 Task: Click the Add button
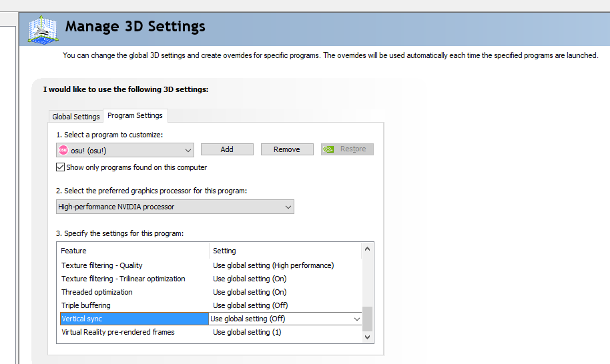click(227, 149)
